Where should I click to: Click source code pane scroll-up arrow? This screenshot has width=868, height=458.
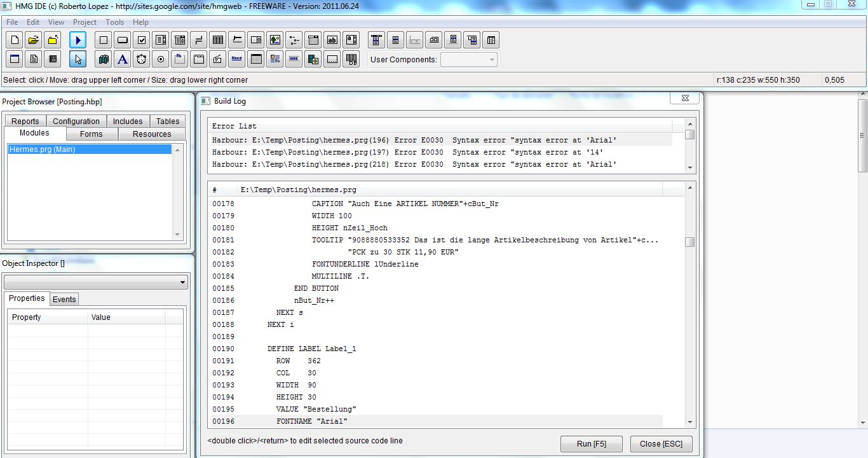click(690, 188)
